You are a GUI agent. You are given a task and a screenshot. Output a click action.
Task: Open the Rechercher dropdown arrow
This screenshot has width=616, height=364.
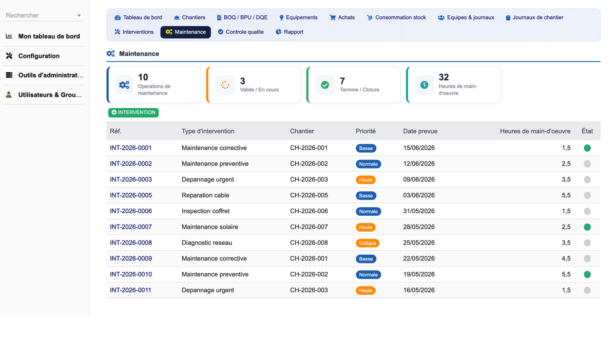pyautogui.click(x=79, y=16)
